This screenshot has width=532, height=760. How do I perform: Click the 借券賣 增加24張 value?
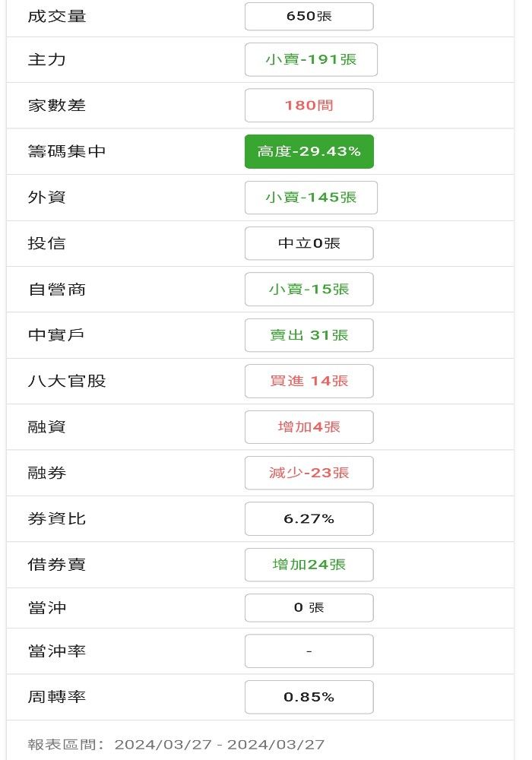coord(309,565)
